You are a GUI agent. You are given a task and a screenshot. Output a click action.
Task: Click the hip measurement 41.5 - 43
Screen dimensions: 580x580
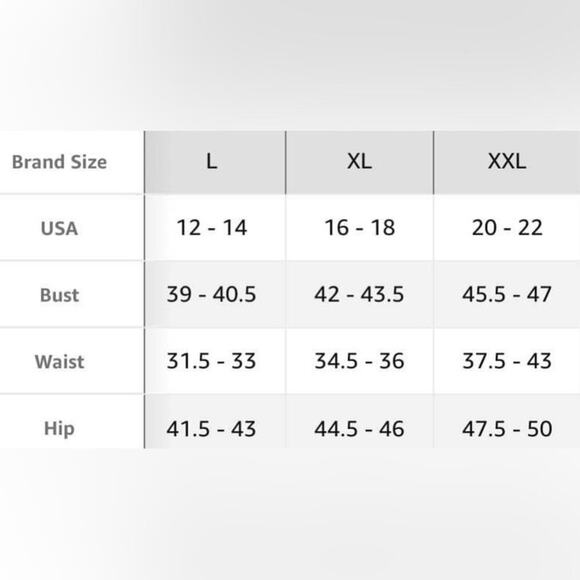[211, 429]
